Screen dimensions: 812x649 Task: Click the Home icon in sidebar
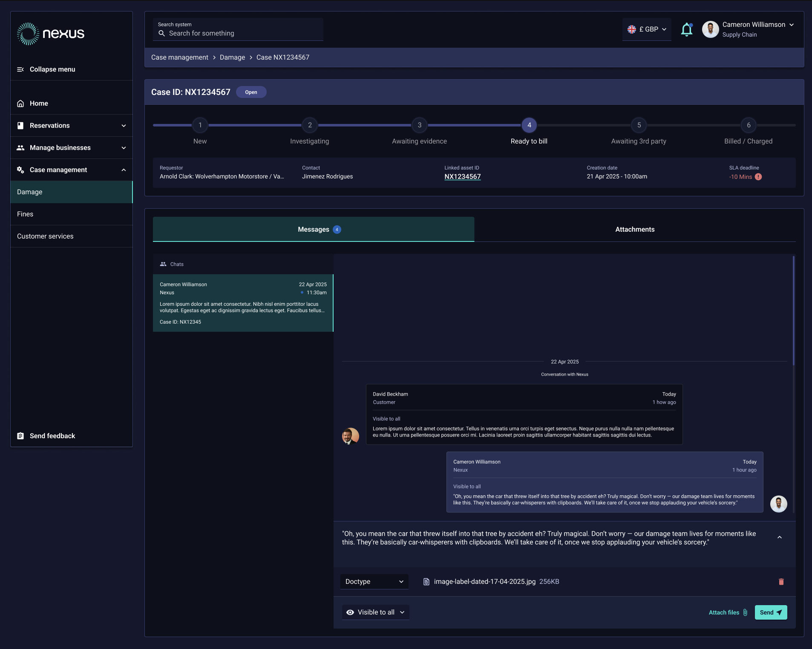click(x=20, y=103)
